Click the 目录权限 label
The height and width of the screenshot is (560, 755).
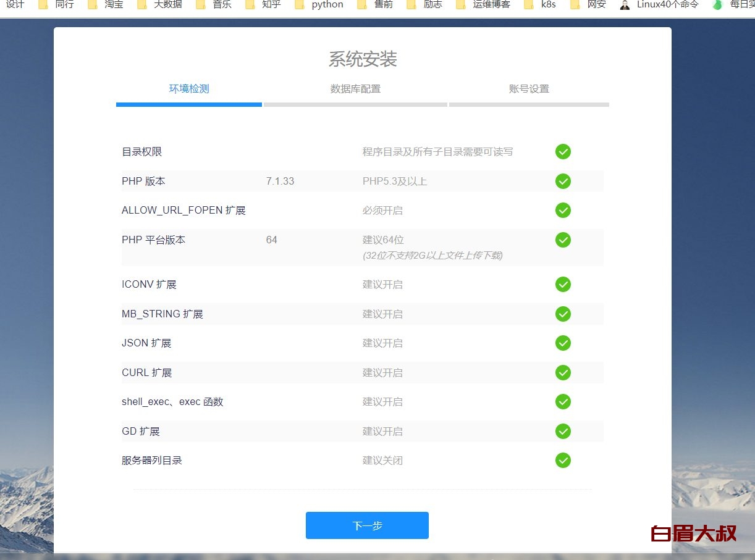coord(142,152)
